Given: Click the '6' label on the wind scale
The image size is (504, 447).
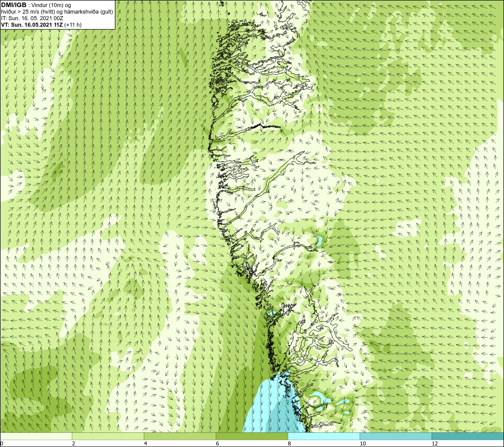Looking at the screenshot, I should pos(218,443).
